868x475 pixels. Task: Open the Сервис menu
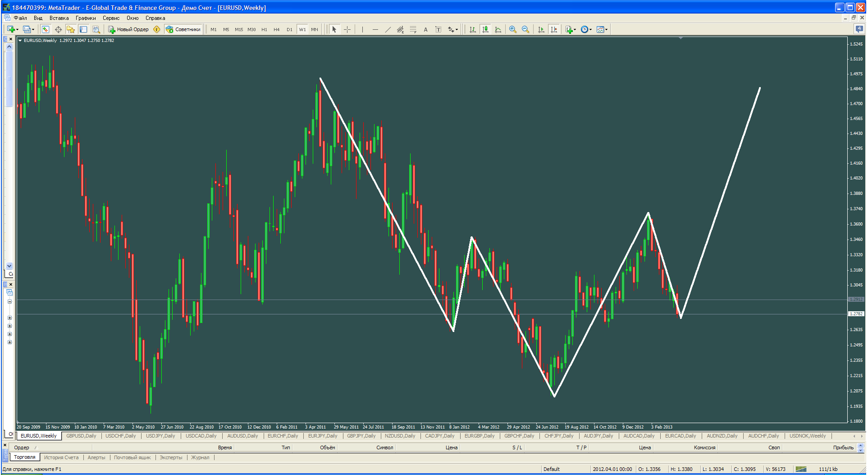pos(111,18)
